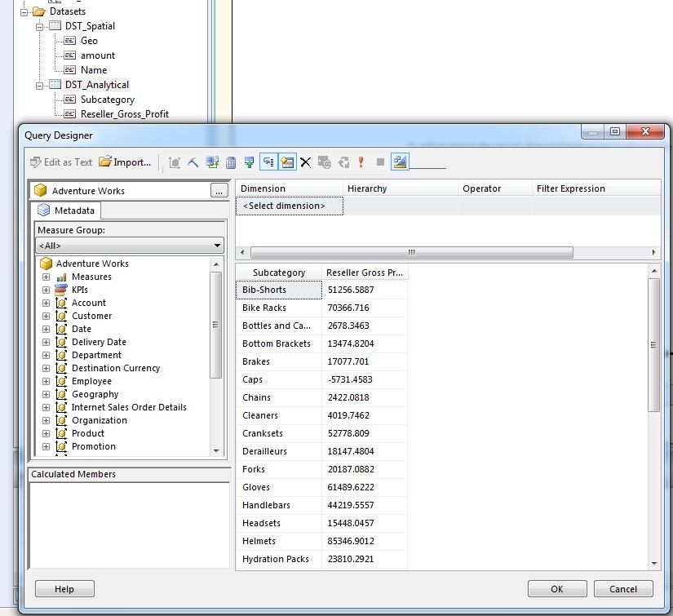Click the Execute Query exclamation icon
This screenshot has width=673, height=616.
(x=361, y=162)
